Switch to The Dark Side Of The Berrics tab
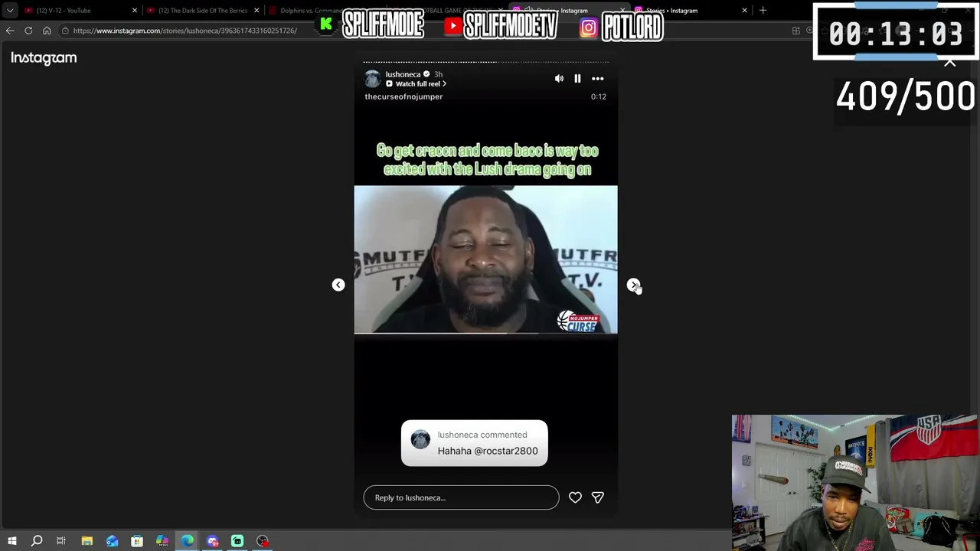 tap(202, 11)
